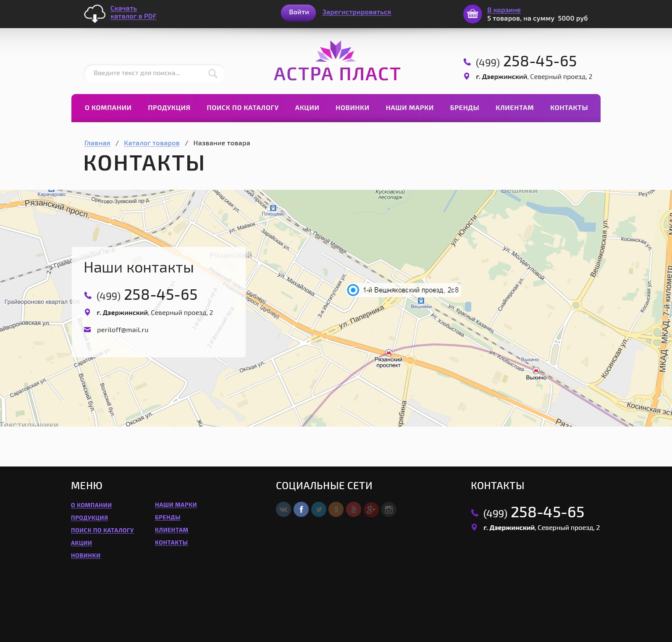
Task: Click the header phone number 258-45-65
Action: [x=540, y=61]
